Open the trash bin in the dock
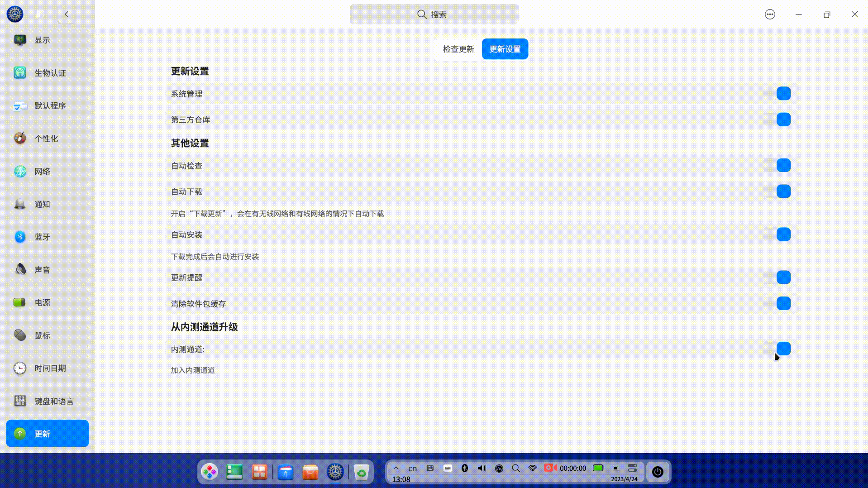868x488 pixels. [x=361, y=472]
